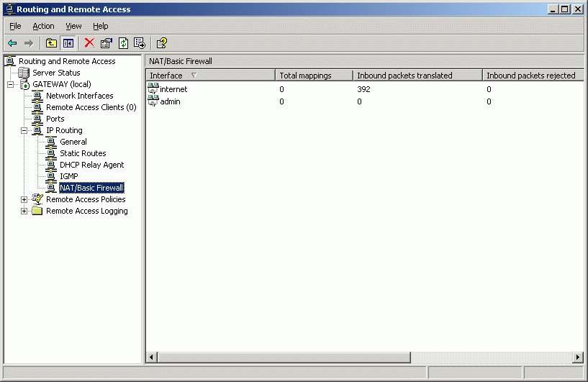Select Remote Access Logging label
This screenshot has width=588, height=382.
[x=87, y=211]
